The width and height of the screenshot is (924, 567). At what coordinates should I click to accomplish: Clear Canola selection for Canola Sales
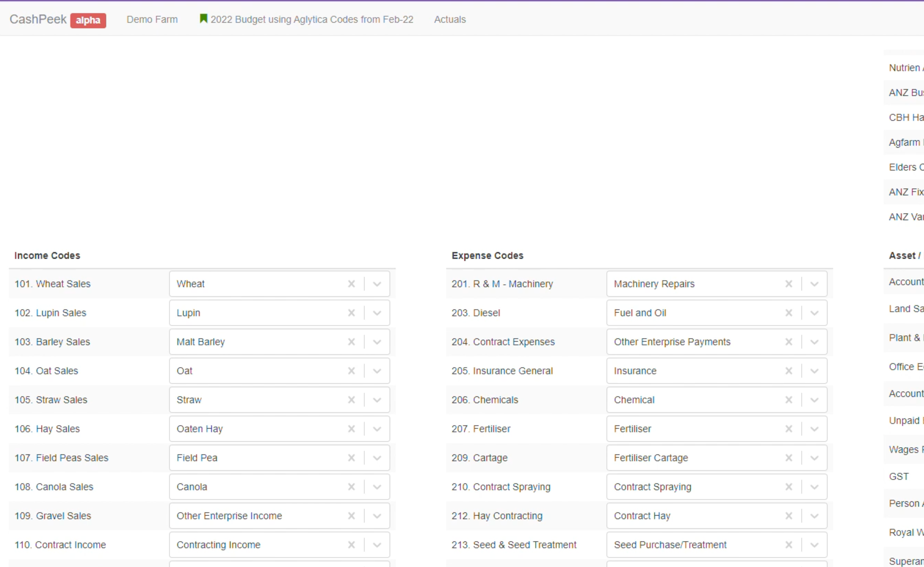click(351, 487)
